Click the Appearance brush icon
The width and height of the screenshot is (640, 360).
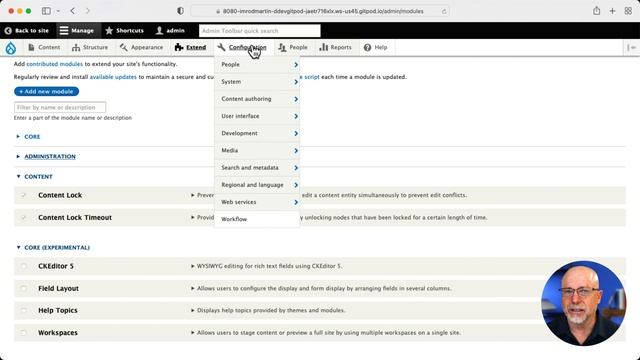pyautogui.click(x=124, y=48)
